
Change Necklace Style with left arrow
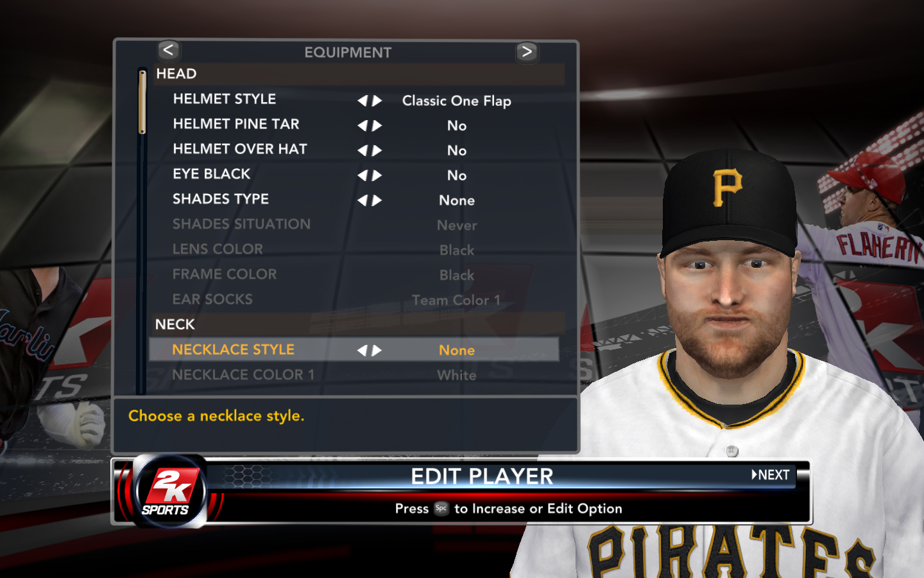tap(363, 350)
